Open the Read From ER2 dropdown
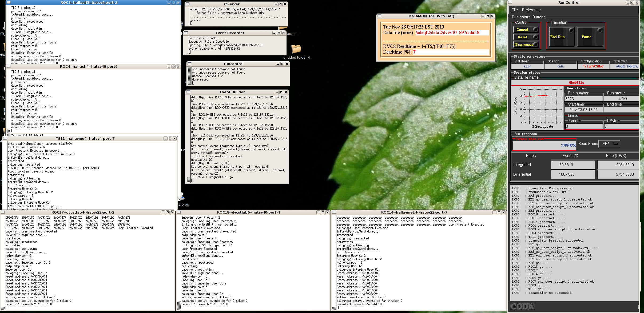 coord(609,144)
